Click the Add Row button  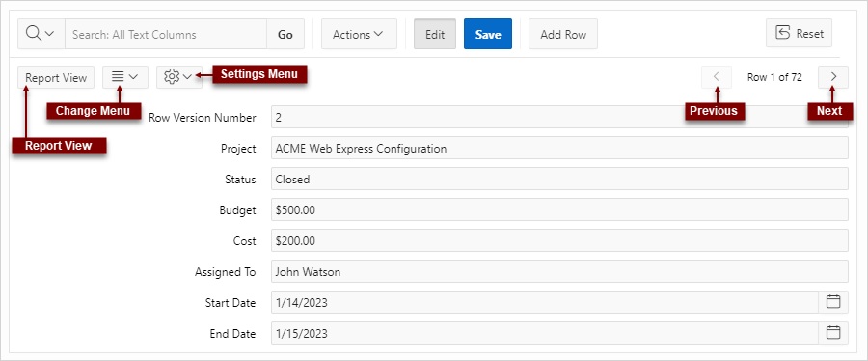563,34
